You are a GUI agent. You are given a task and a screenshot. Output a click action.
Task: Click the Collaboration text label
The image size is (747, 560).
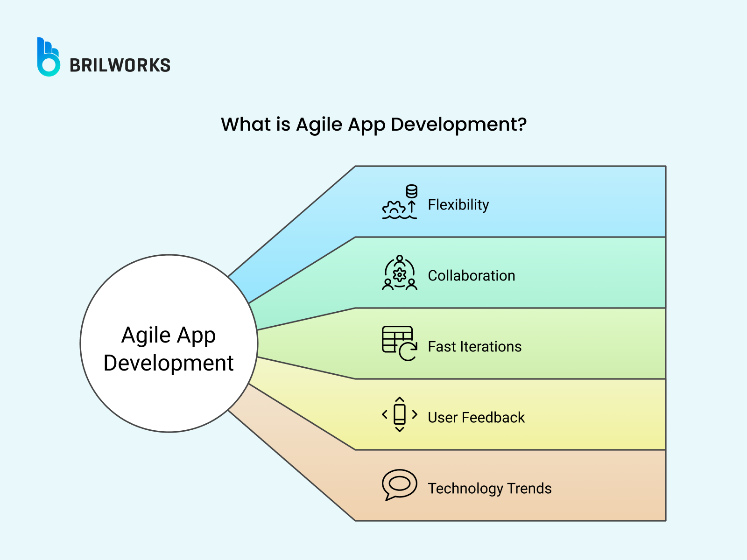click(x=472, y=275)
